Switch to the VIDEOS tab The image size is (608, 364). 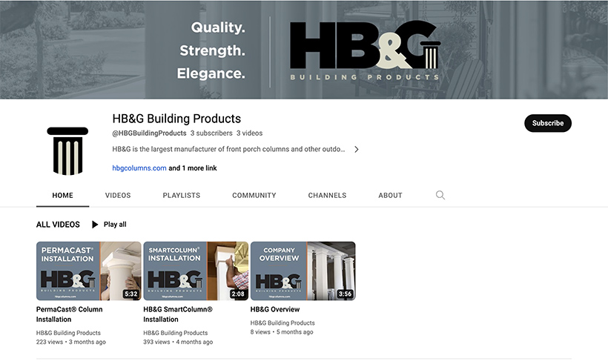coord(118,196)
